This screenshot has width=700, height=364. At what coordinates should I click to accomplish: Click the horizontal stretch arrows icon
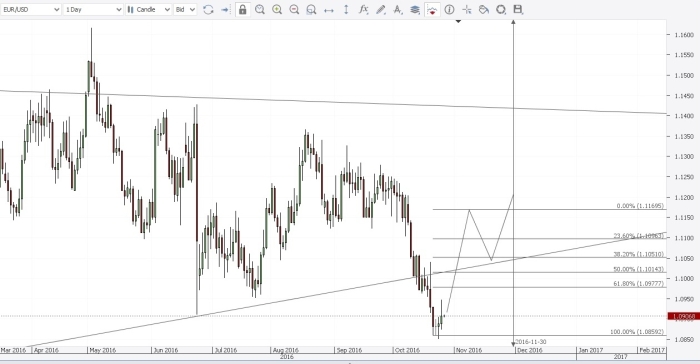[x=329, y=9]
